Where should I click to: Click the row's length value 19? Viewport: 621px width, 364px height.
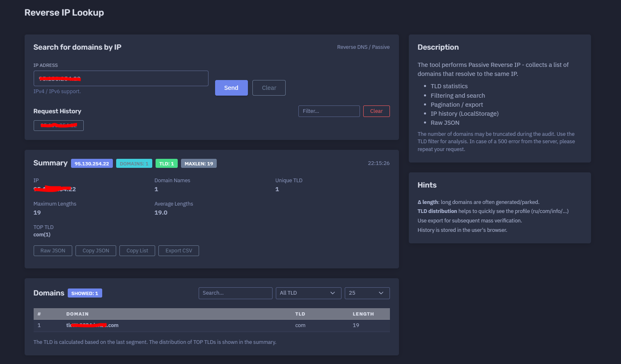356,325
